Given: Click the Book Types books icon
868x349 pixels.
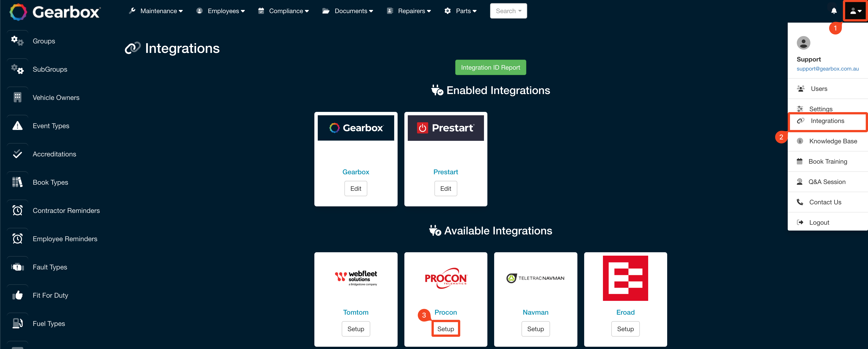Looking at the screenshot, I should [x=17, y=182].
